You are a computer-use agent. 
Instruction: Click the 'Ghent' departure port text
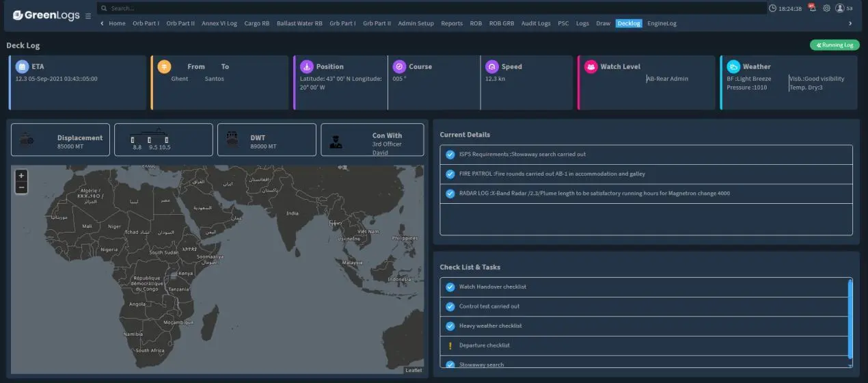180,79
